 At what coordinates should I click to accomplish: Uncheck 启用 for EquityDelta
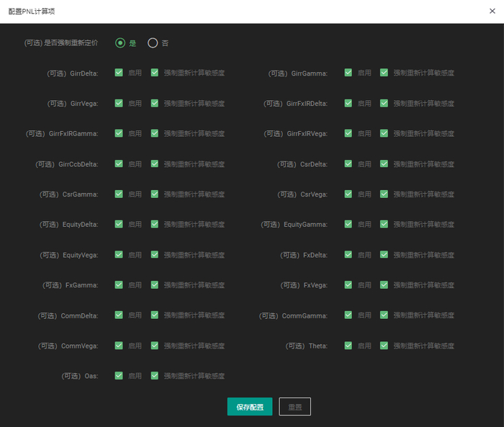pyautogui.click(x=119, y=224)
